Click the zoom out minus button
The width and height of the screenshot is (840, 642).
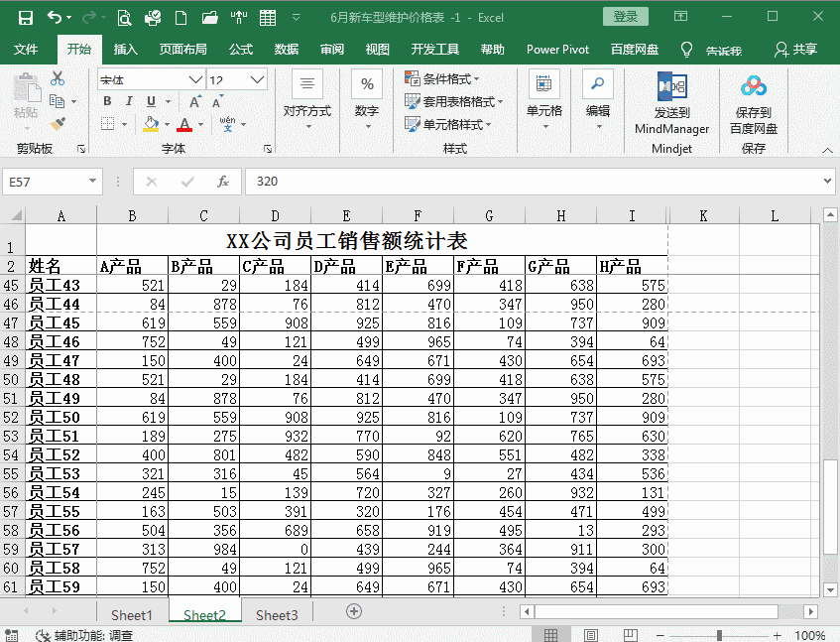click(660, 636)
